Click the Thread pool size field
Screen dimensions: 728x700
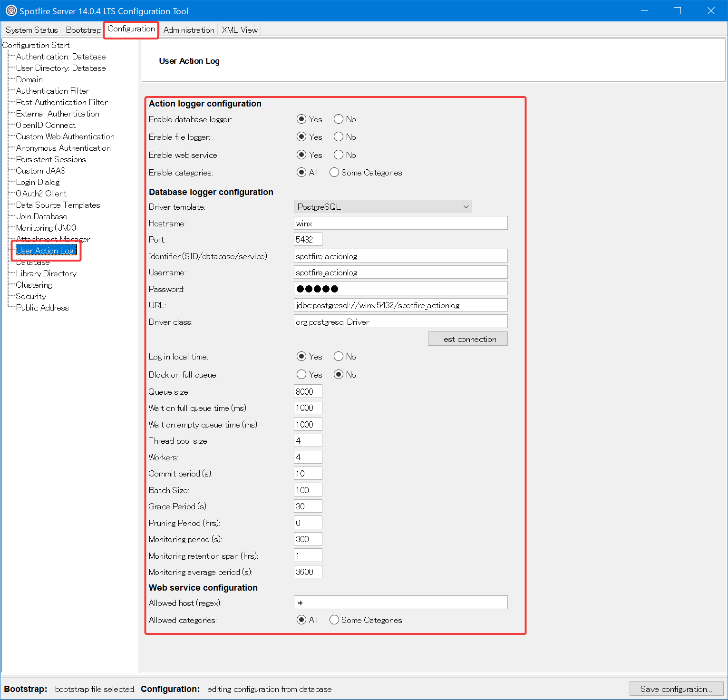pyautogui.click(x=308, y=441)
